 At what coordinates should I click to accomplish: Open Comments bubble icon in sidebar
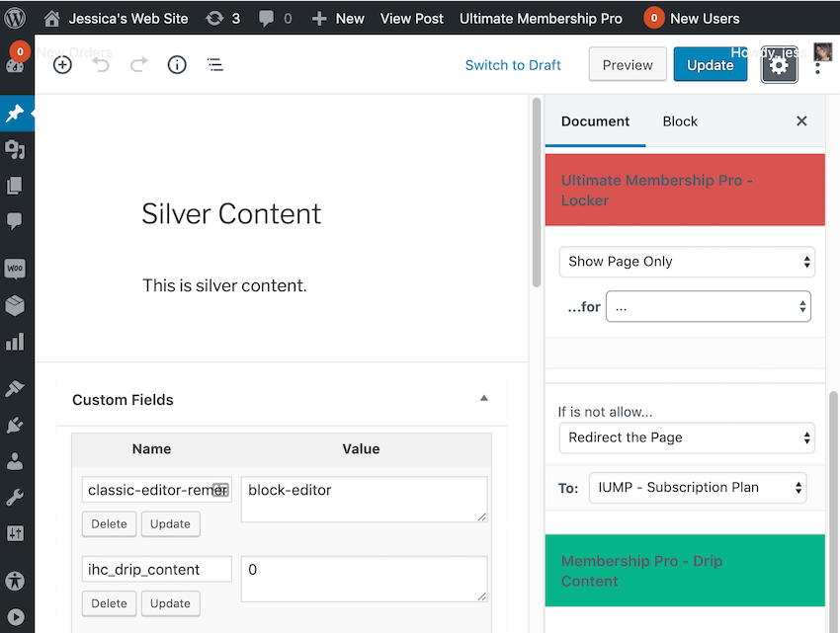click(15, 220)
